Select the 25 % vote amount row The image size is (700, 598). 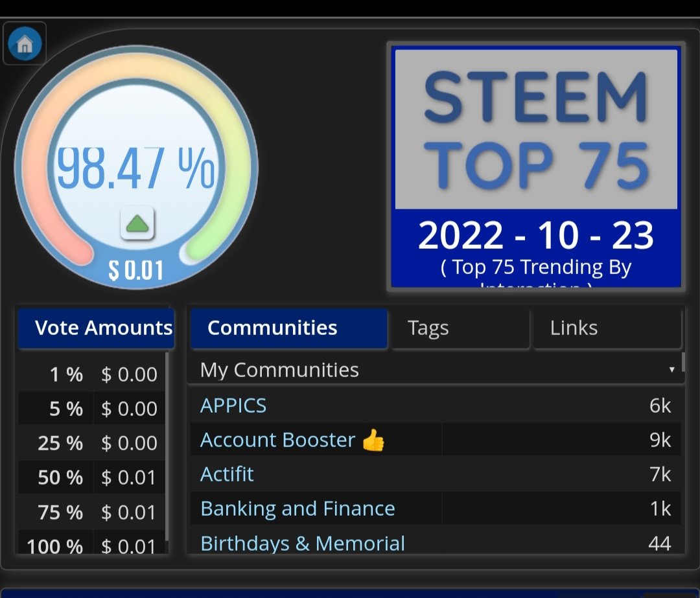pos(91,443)
